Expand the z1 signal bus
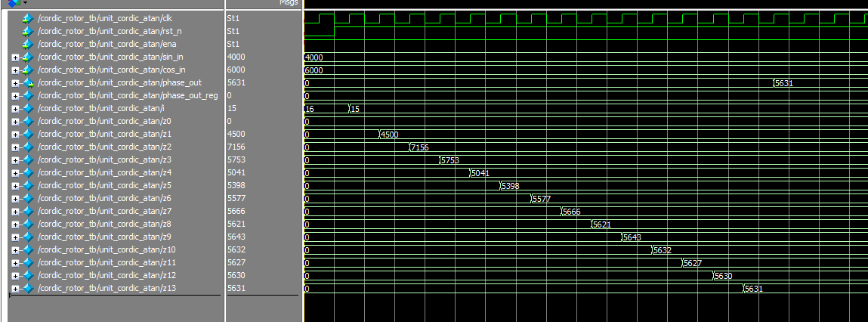This screenshot has width=868, height=322. click(15, 135)
